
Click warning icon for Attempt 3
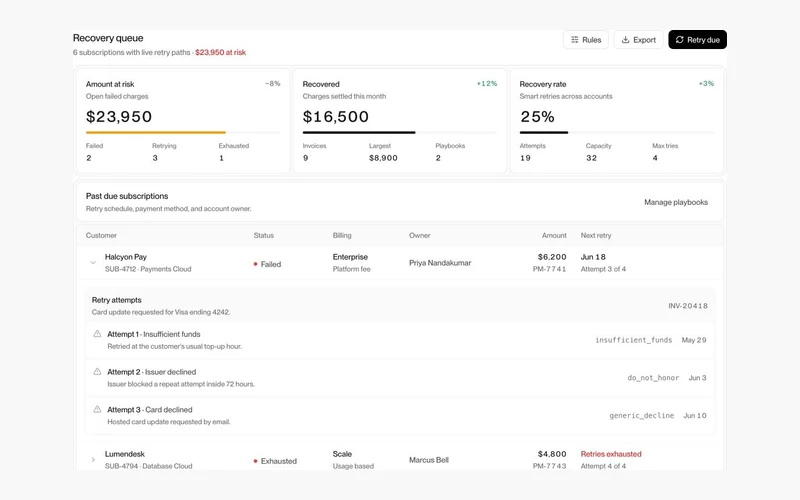[97, 409]
